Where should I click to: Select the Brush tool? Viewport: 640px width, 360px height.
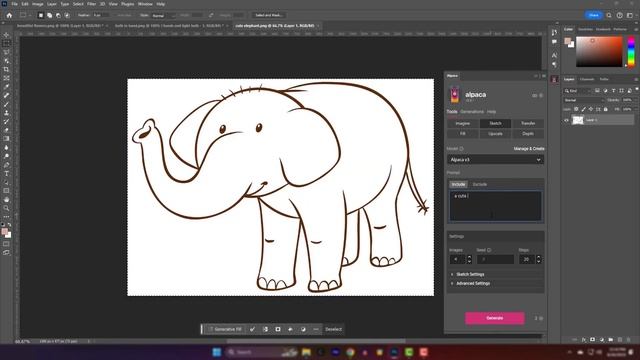tap(6, 104)
